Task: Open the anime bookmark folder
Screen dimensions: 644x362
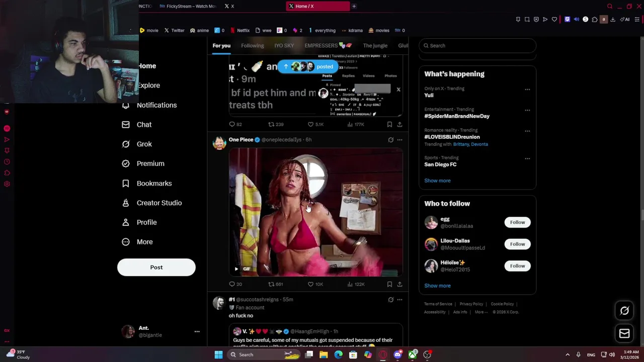Action: click(199, 31)
